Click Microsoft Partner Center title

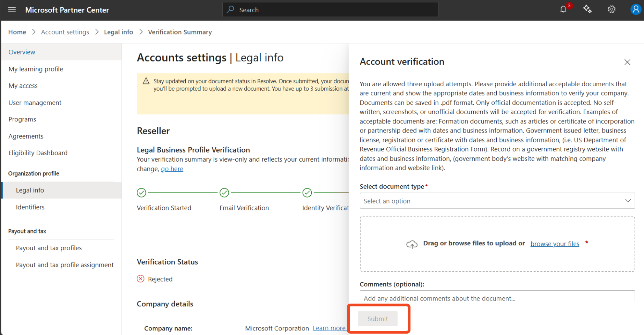tap(67, 10)
